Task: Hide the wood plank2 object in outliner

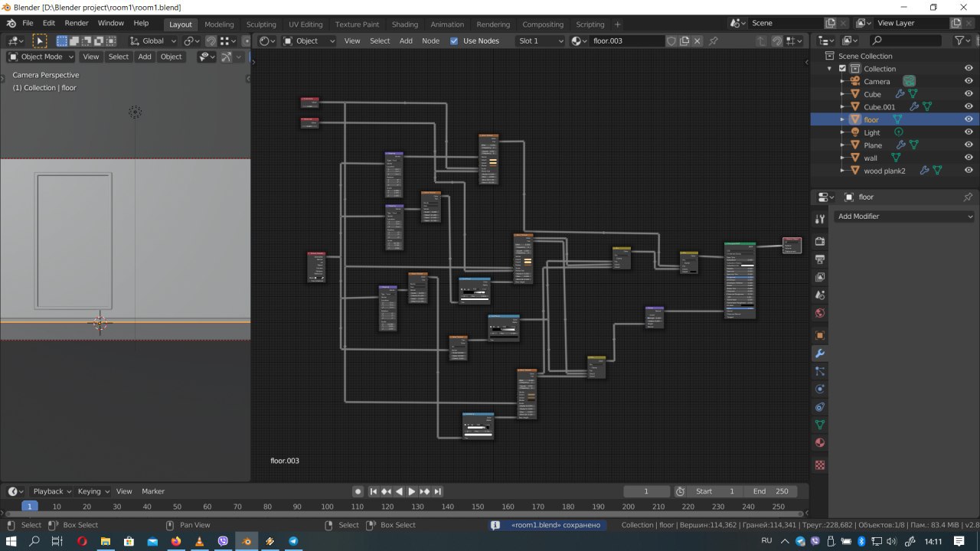Action: pos(969,171)
